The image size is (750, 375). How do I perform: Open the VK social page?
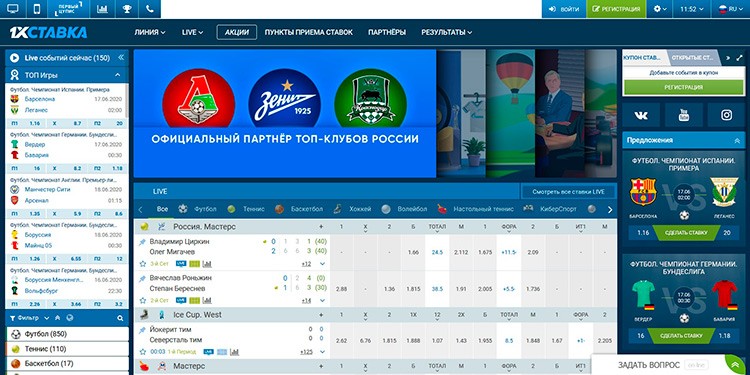641,115
